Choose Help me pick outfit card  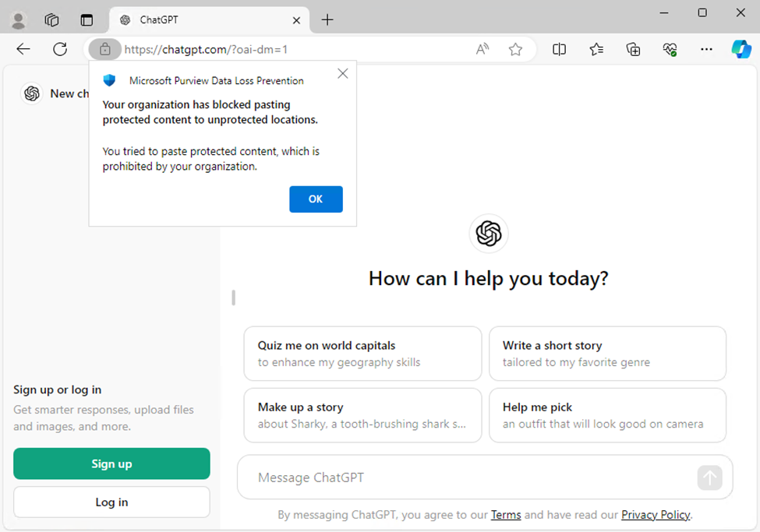pyautogui.click(x=607, y=415)
